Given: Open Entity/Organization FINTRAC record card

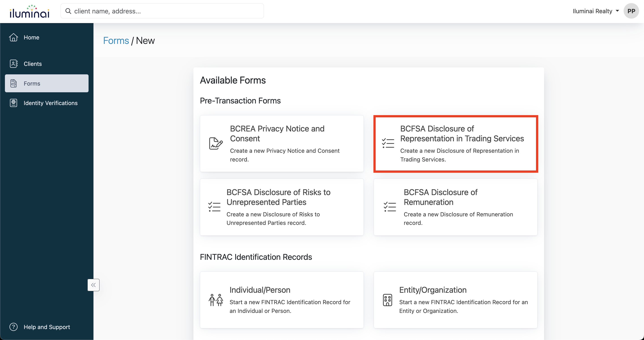Looking at the screenshot, I should (x=455, y=300).
